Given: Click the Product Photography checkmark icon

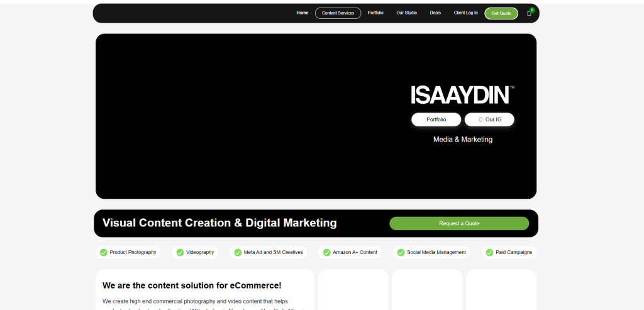Looking at the screenshot, I should point(104,253).
